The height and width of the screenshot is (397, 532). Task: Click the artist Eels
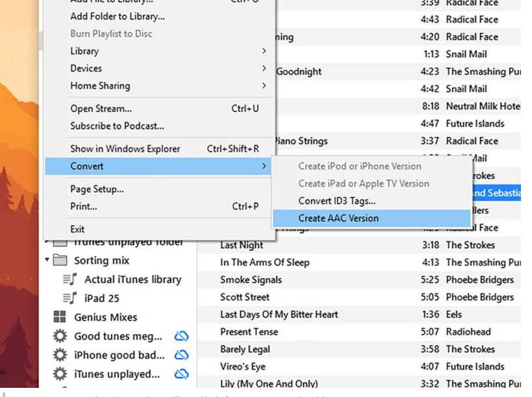tap(454, 314)
